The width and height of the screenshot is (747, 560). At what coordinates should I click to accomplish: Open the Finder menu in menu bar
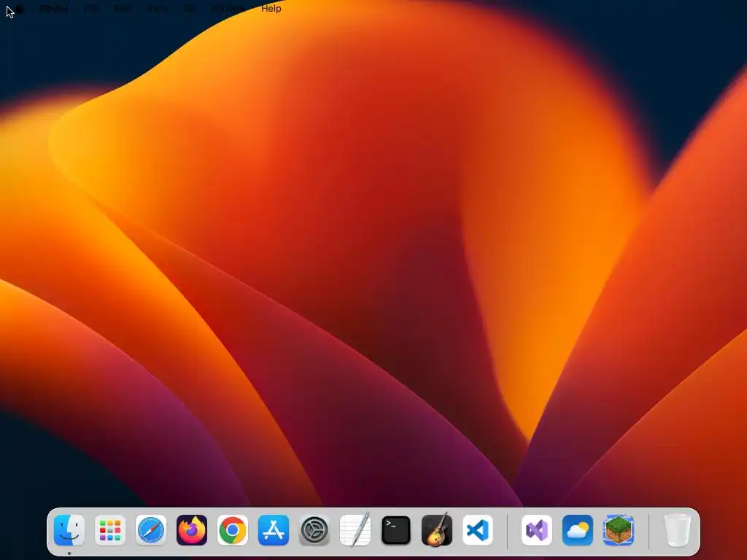tap(53, 9)
